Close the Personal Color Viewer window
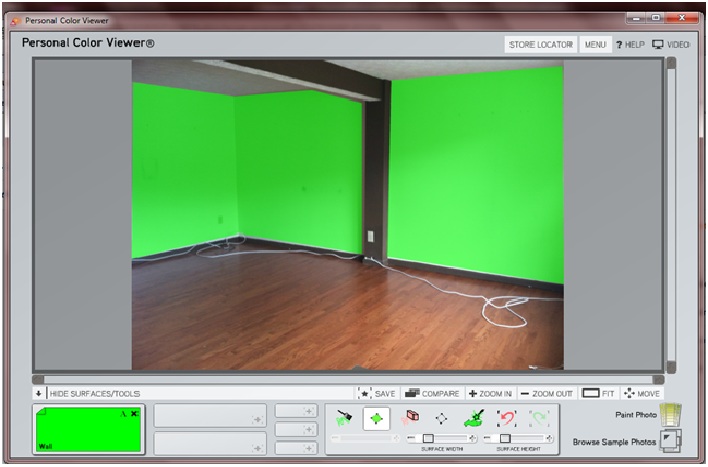 [x=682, y=18]
